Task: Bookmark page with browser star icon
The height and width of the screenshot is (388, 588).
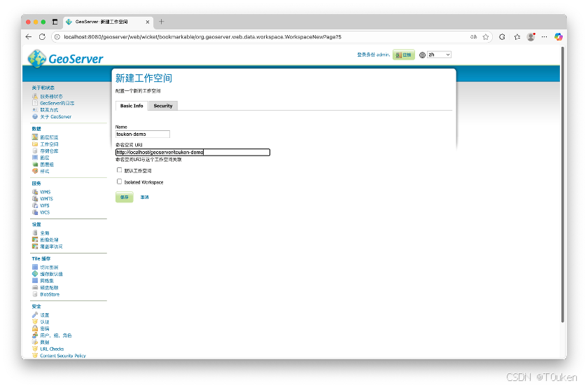Action: pos(486,37)
